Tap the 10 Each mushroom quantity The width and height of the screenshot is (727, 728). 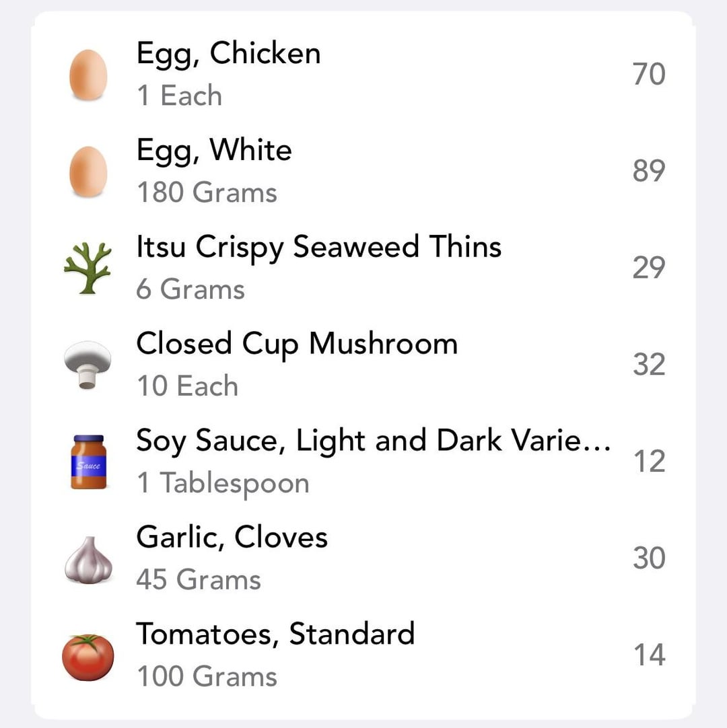pyautogui.click(x=188, y=386)
